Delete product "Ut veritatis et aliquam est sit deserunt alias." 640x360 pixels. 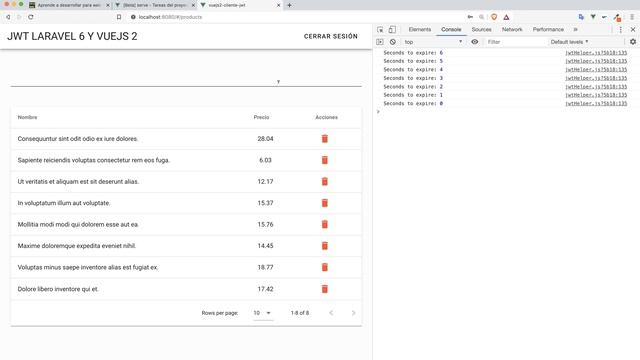324,182
